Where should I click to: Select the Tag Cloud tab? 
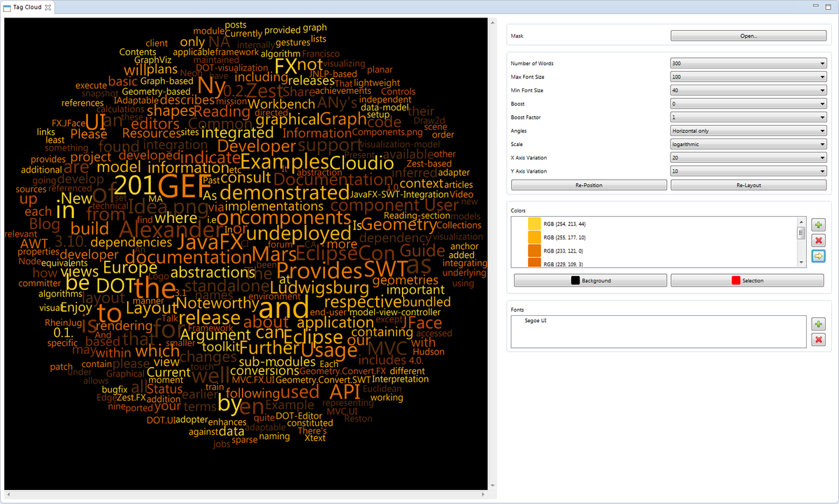(x=28, y=8)
